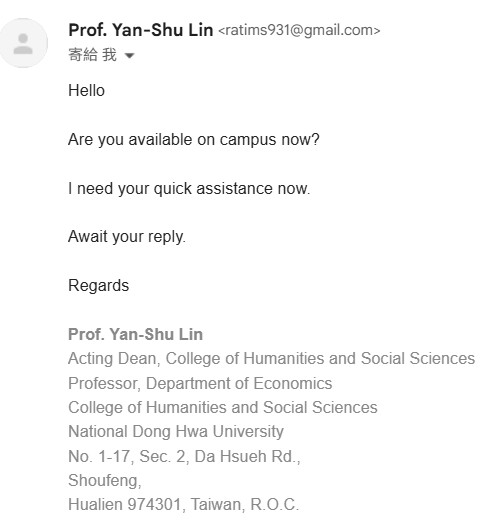Click the Hello greeting line
The image size is (488, 521).
click(x=86, y=90)
